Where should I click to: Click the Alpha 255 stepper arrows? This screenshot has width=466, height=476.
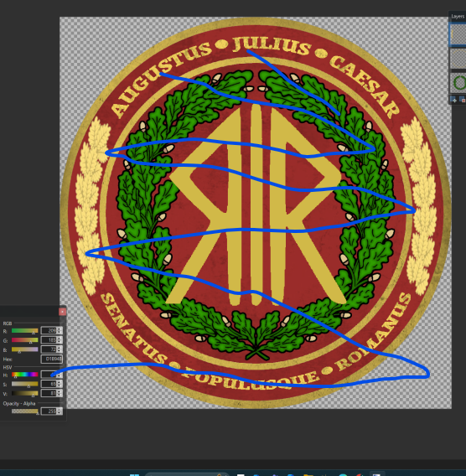click(x=60, y=411)
